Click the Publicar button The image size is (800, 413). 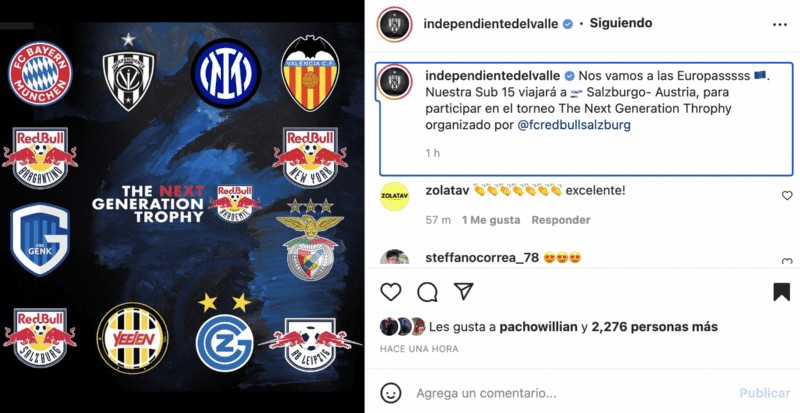pos(765,393)
